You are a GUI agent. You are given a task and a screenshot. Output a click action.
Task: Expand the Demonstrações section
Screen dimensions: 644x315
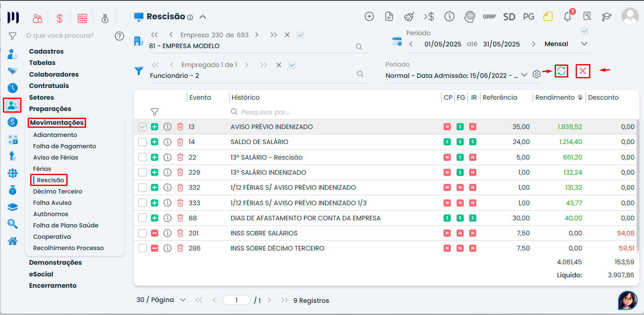click(55, 263)
